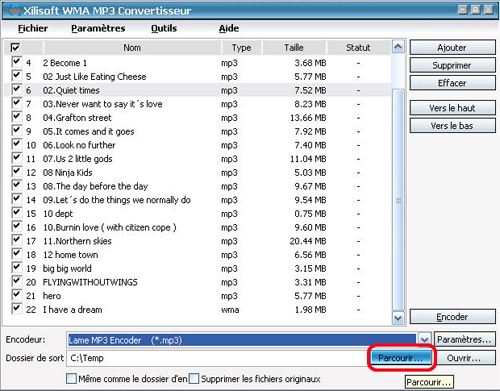Image resolution: width=500 pixels, height=391 pixels.
Task: Start encoding with the Encoder button
Action: 452,316
